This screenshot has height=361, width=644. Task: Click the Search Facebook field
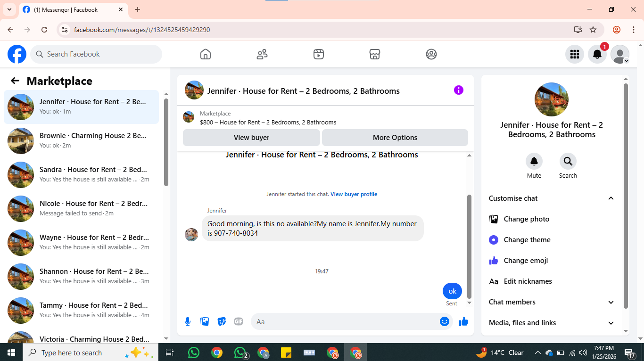[96, 54]
